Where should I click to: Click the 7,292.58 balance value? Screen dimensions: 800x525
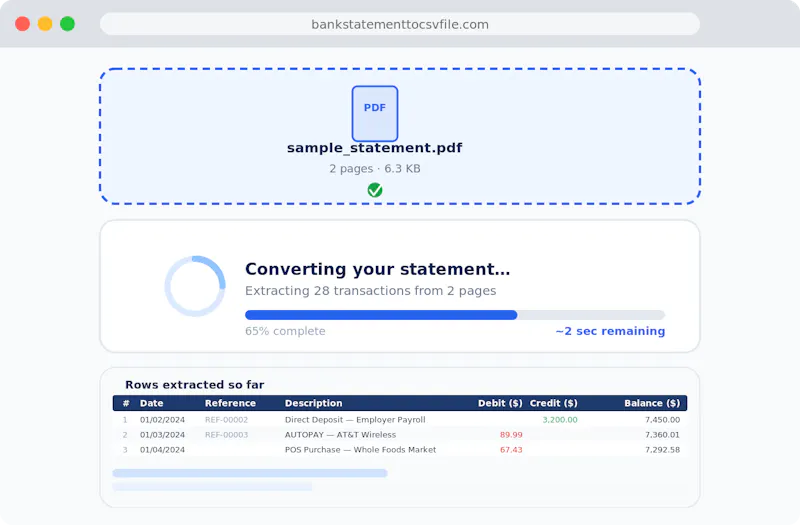point(662,449)
